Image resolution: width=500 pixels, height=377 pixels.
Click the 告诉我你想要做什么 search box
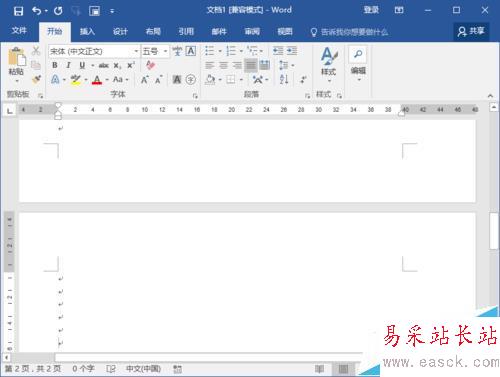pyautogui.click(x=349, y=32)
